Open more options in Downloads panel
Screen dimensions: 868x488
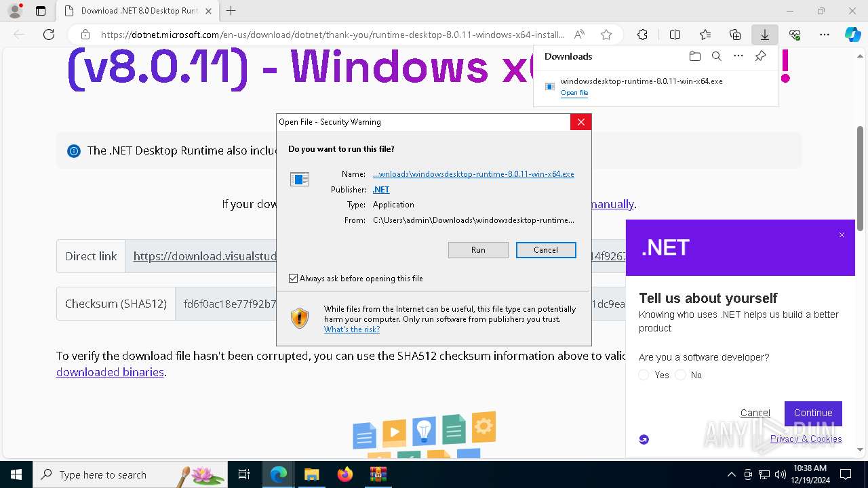pyautogui.click(x=738, y=56)
